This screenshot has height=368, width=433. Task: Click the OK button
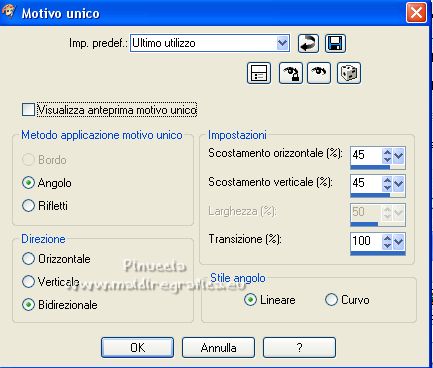click(x=137, y=347)
